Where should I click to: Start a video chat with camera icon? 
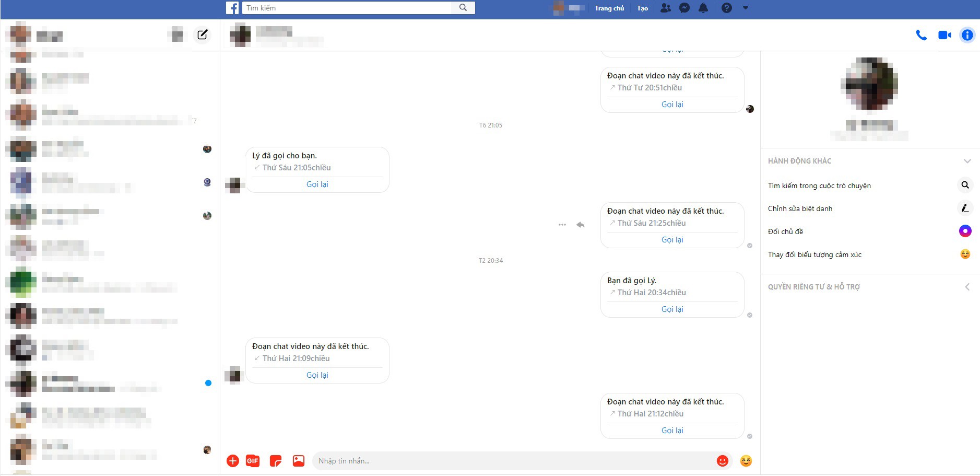tap(944, 35)
